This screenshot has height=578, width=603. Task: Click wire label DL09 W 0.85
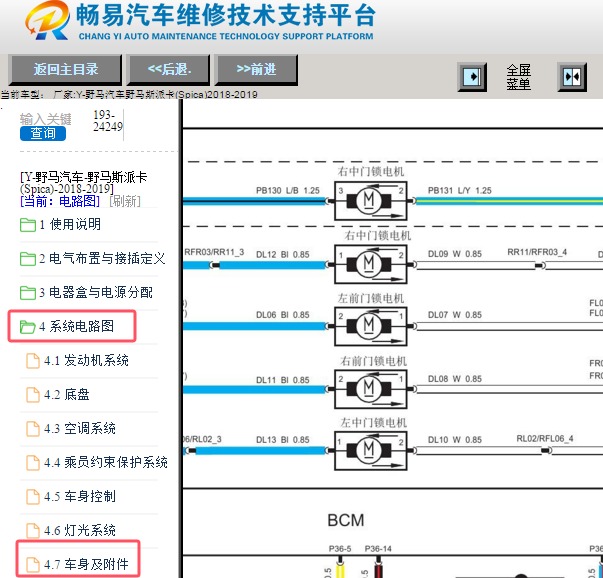pyautogui.click(x=455, y=254)
